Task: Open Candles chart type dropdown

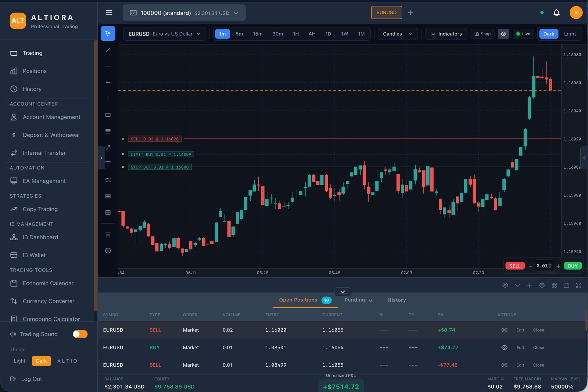Action: click(x=398, y=34)
